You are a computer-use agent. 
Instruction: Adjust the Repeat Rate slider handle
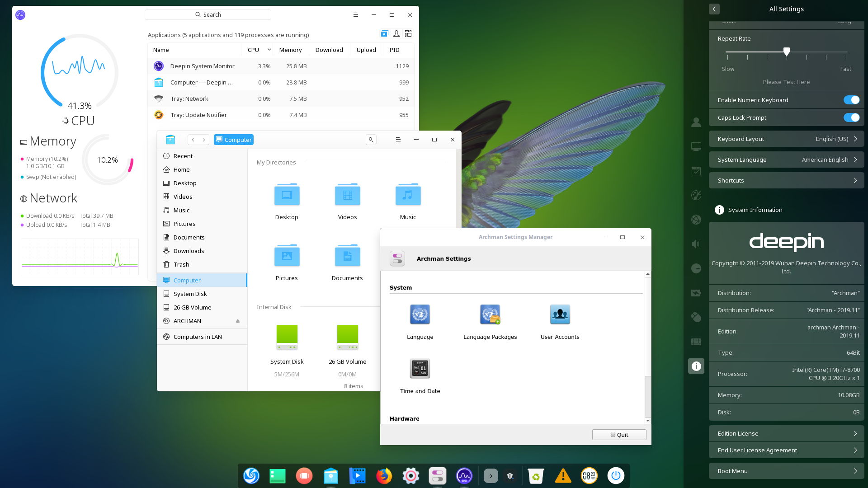pos(787,52)
